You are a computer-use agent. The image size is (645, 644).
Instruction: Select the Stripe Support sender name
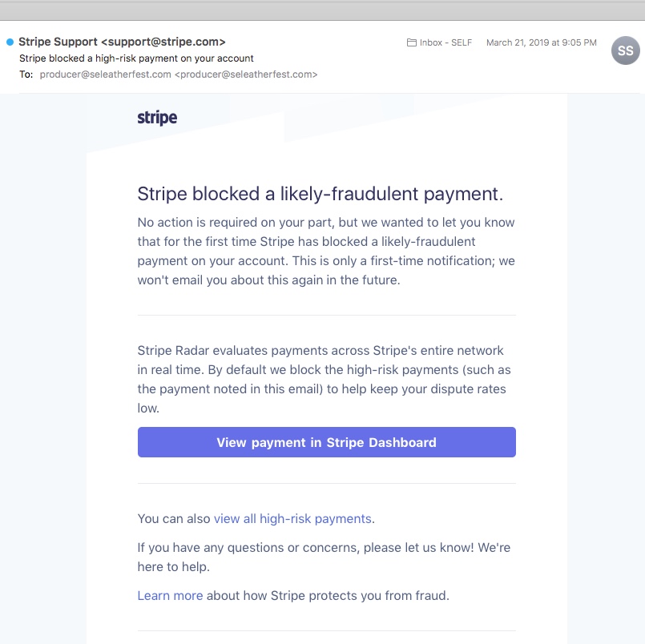tap(58, 42)
